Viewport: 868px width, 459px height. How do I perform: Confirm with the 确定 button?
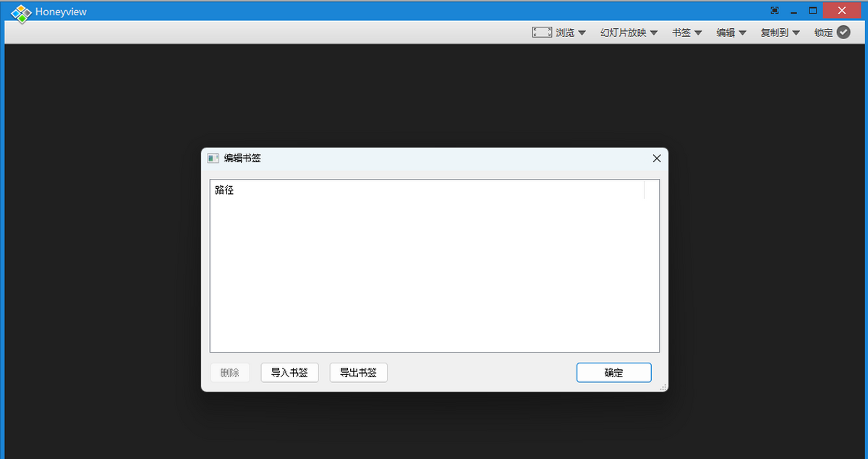point(613,373)
